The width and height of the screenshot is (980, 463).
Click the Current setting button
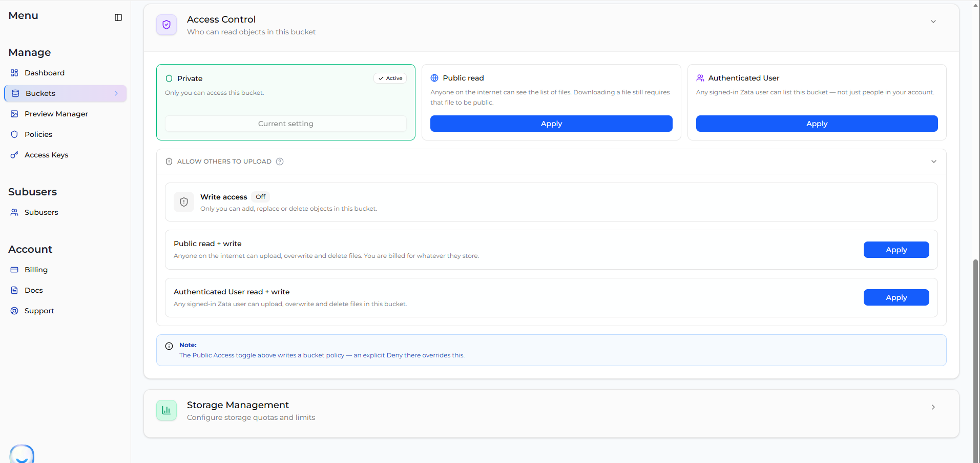click(x=286, y=124)
